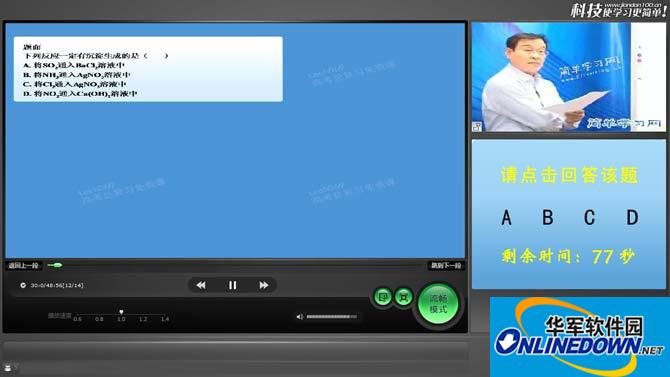This screenshot has width=670, height=377.
Task: Adjust the volume level bar
Action: (x=332, y=317)
